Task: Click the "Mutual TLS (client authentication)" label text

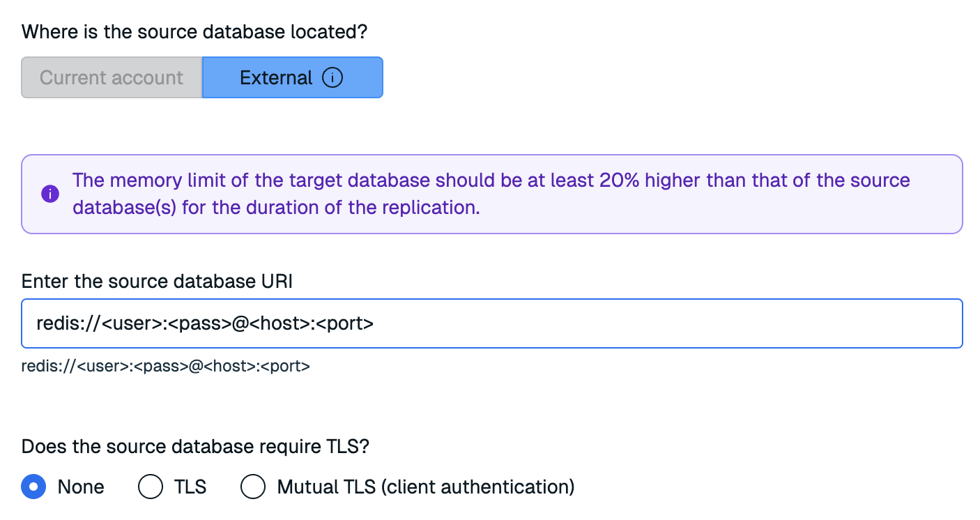Action: (x=425, y=487)
